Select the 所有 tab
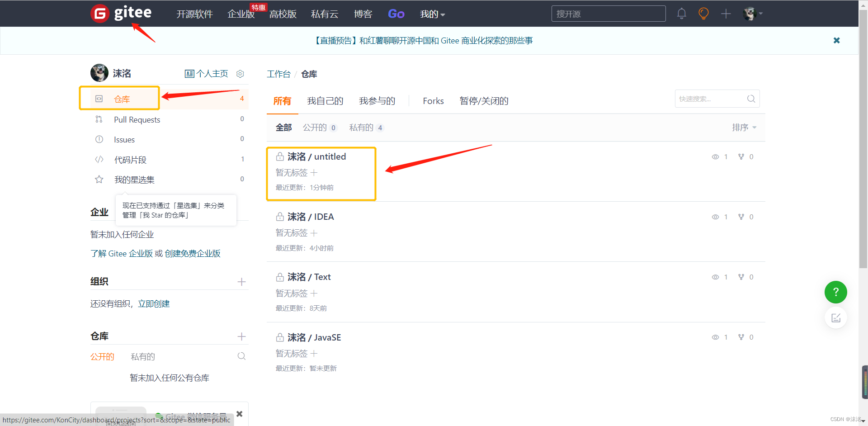Image resolution: width=868 pixels, height=426 pixels. coord(282,101)
